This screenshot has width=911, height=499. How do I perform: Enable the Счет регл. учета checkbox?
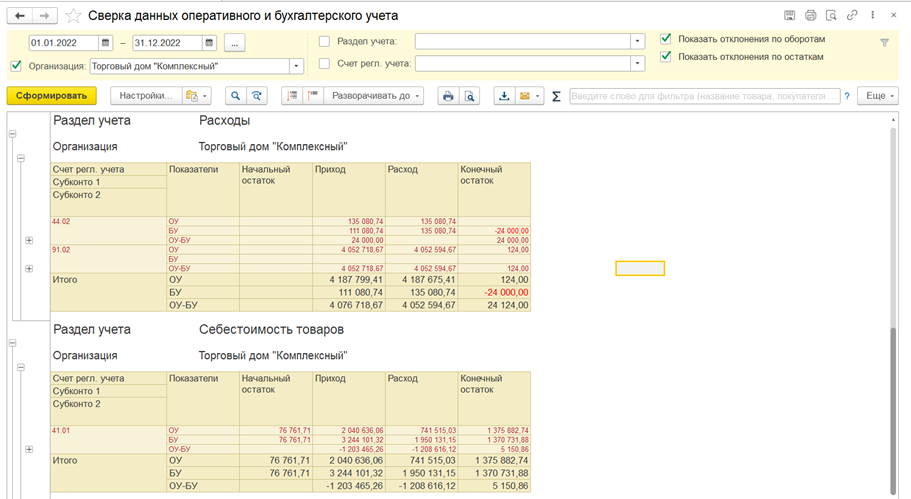[x=324, y=63]
